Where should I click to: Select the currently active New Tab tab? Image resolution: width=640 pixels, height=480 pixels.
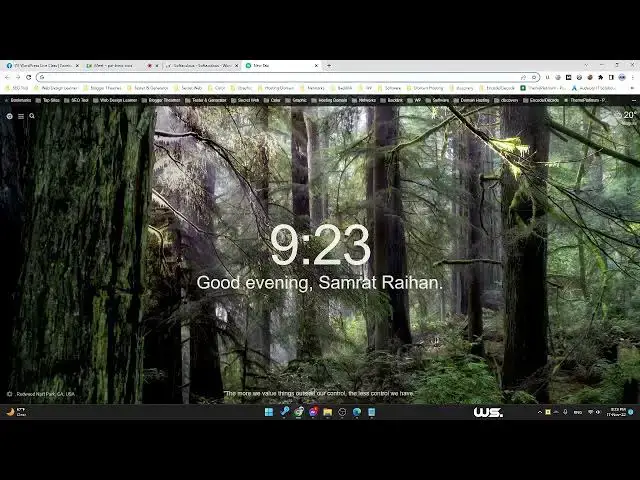[282, 65]
